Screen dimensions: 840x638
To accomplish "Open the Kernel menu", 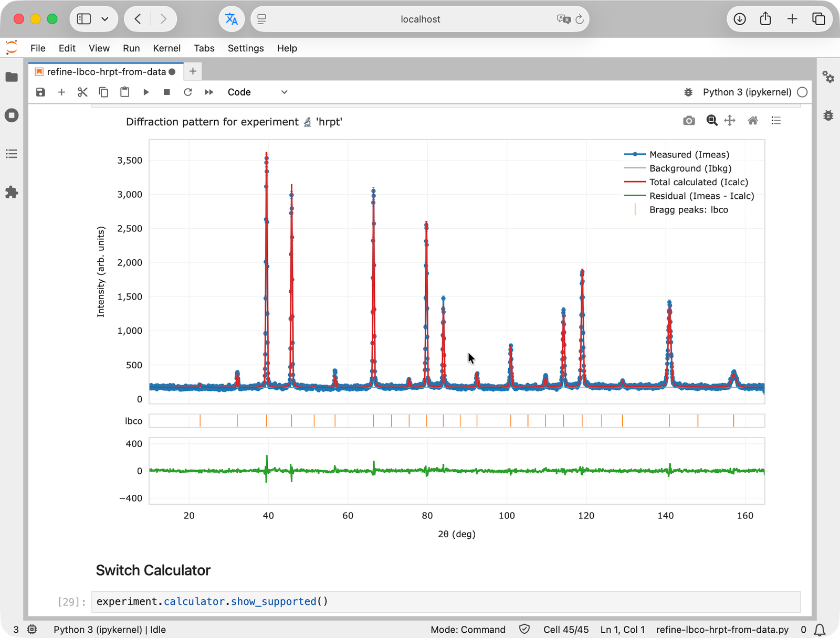I will tap(166, 48).
